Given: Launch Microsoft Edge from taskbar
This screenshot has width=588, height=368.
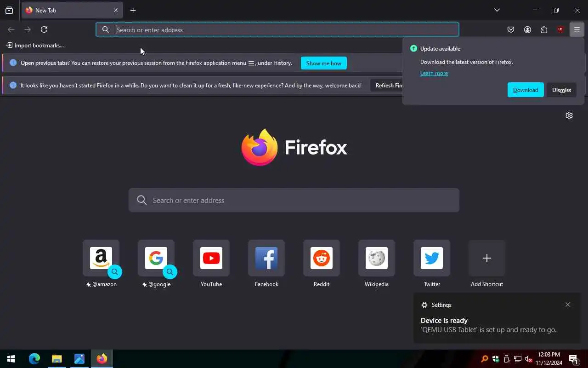Looking at the screenshot, I should 34,359.
